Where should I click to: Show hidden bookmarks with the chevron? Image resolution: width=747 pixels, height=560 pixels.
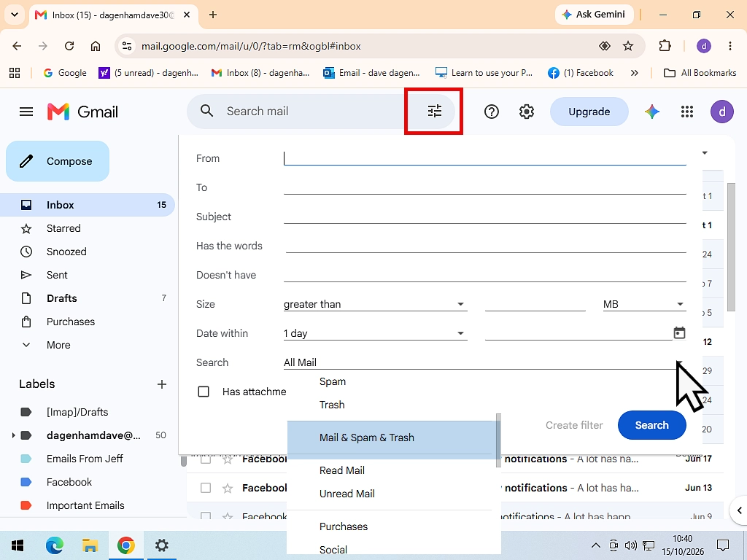(634, 73)
